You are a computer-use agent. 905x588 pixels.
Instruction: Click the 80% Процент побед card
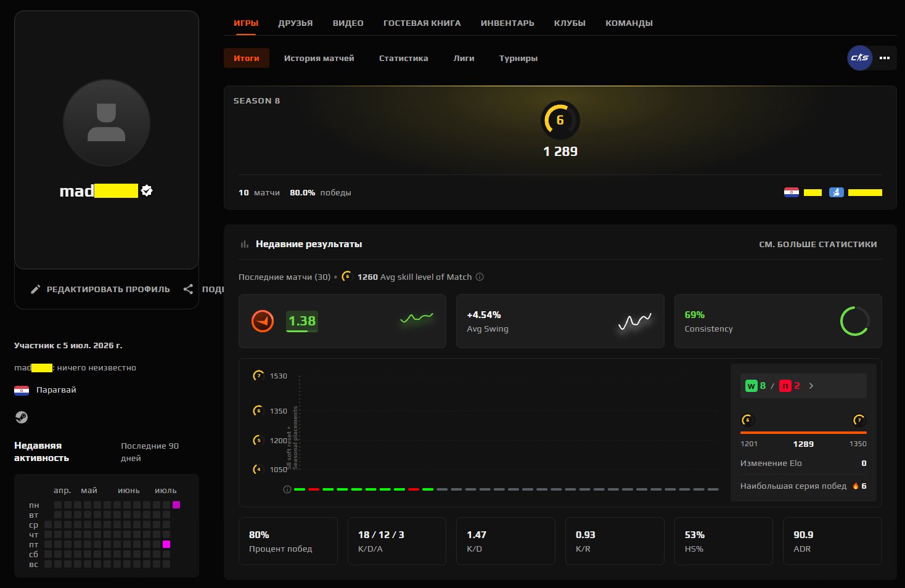click(288, 541)
